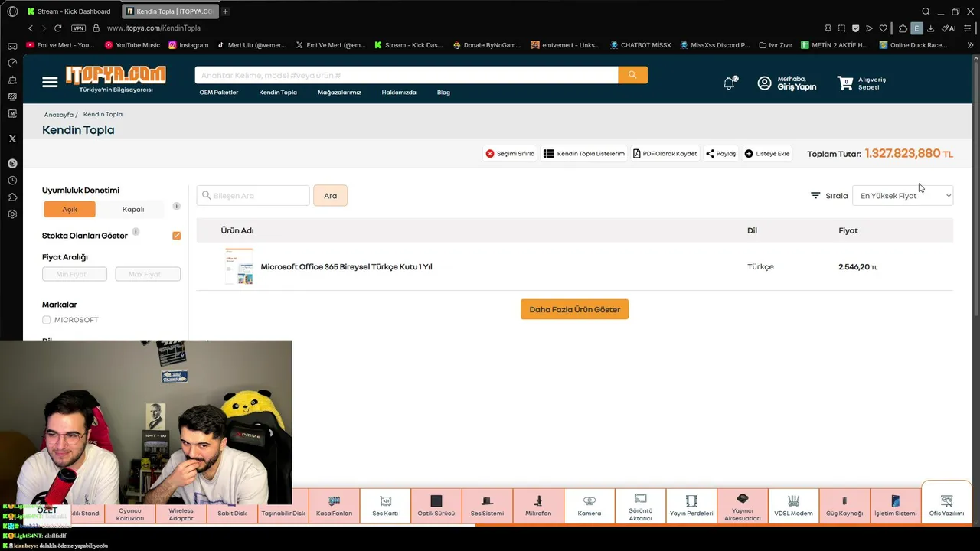This screenshot has width=980, height=551.
Task: Click Daha Fazla Ürün Göster button
Action: click(574, 309)
